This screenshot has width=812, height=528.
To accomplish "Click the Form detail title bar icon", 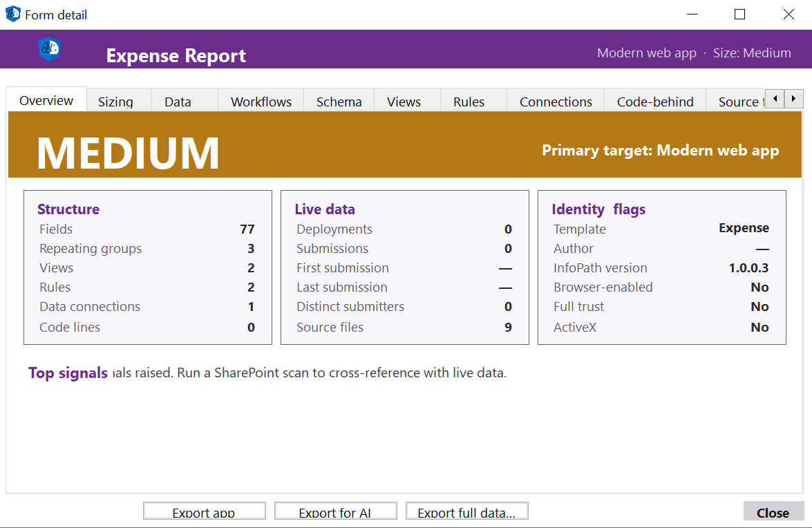I will click(x=12, y=13).
